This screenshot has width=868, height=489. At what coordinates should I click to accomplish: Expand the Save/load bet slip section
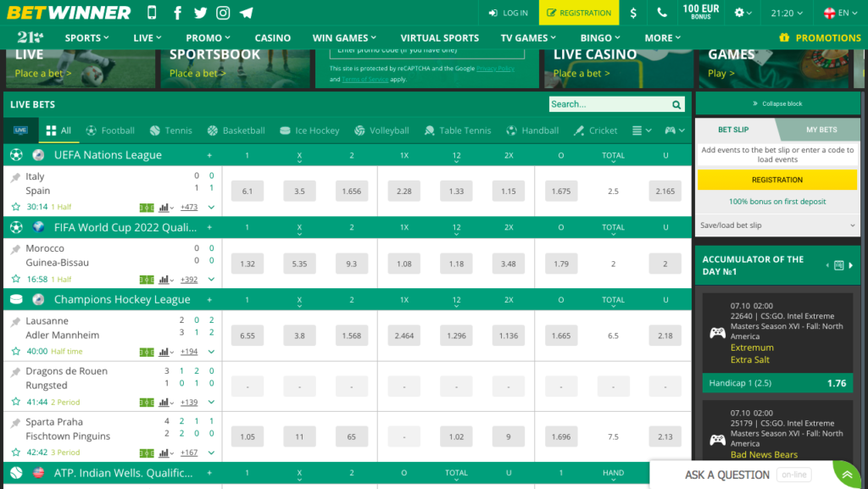tap(778, 225)
